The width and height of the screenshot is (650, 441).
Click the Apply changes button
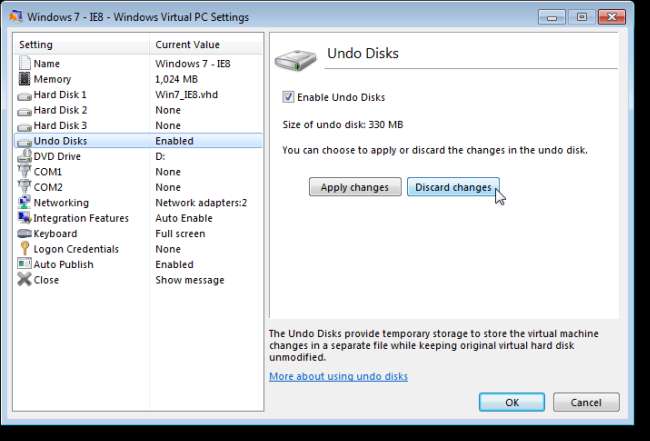(x=355, y=187)
